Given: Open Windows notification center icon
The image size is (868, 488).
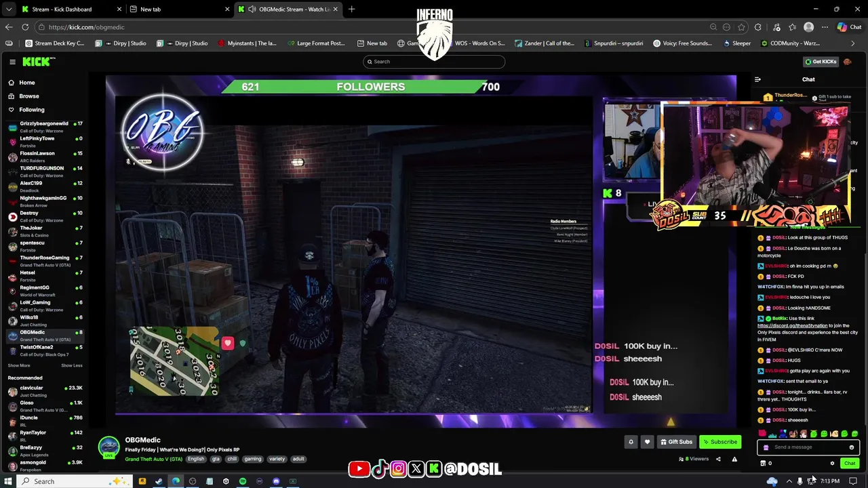Looking at the screenshot, I should 853,481.
